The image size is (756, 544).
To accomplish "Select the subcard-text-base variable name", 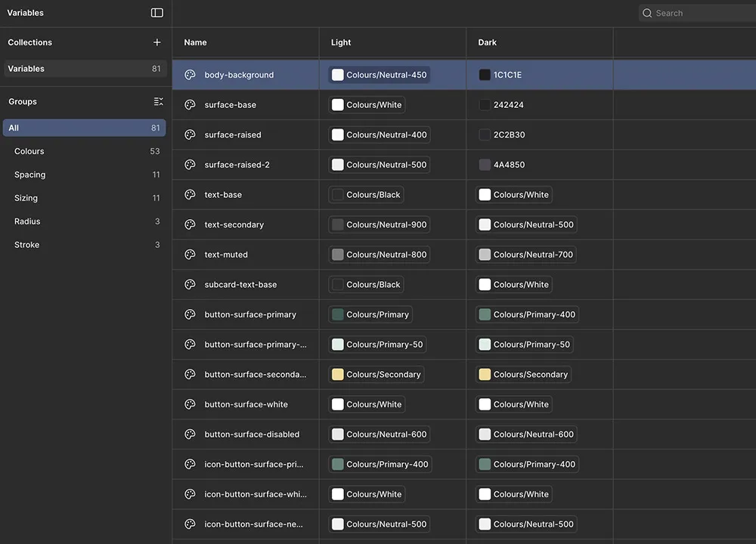I will (240, 284).
